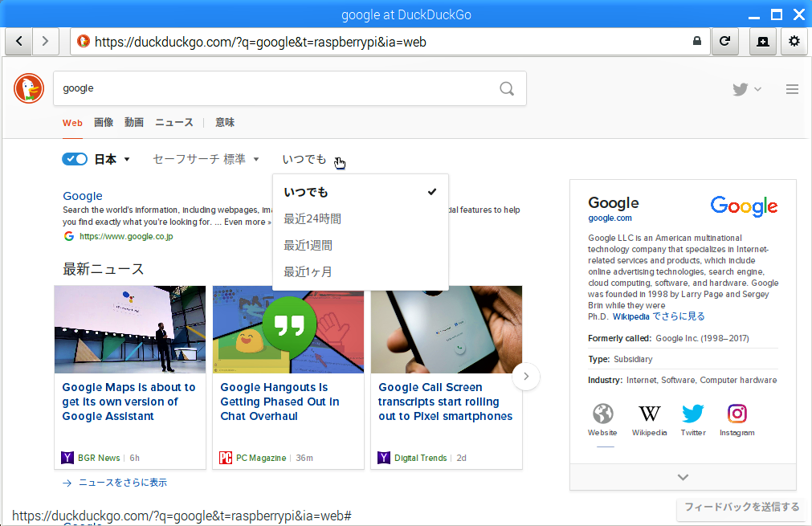Image resolution: width=812 pixels, height=526 pixels.
Task: Open the Twitter share icon in the header
Action: [x=741, y=89]
